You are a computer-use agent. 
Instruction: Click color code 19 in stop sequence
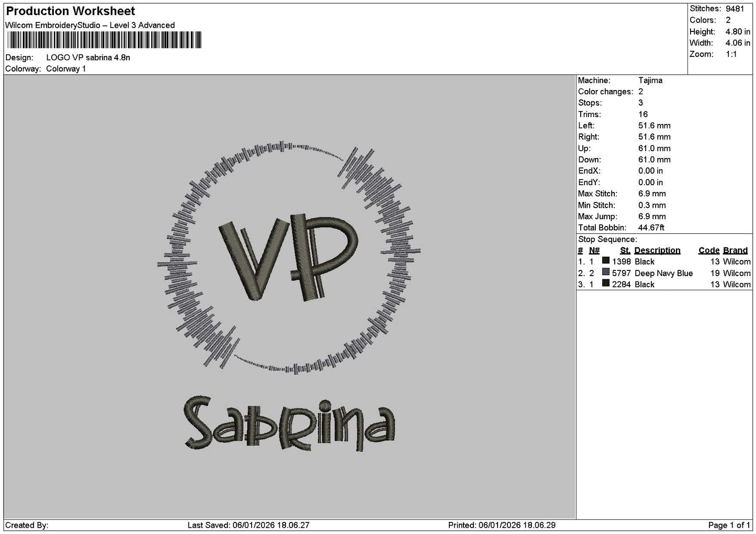[x=715, y=274]
